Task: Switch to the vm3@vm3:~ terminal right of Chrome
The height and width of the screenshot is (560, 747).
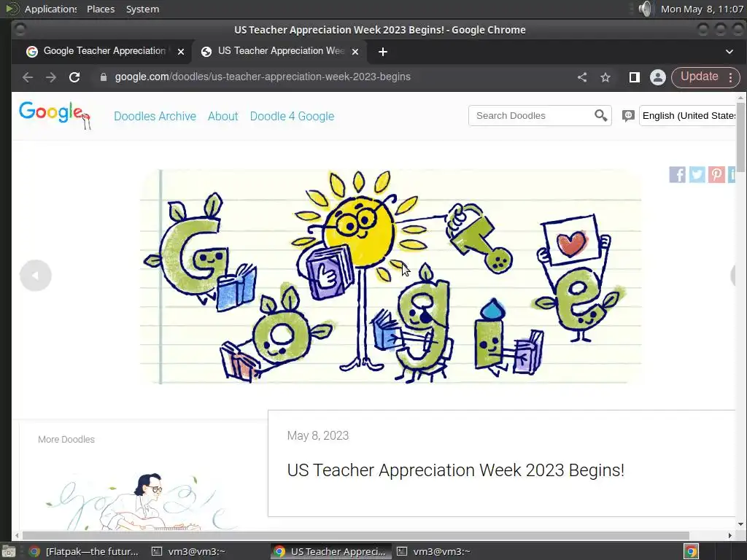Action: point(434,551)
